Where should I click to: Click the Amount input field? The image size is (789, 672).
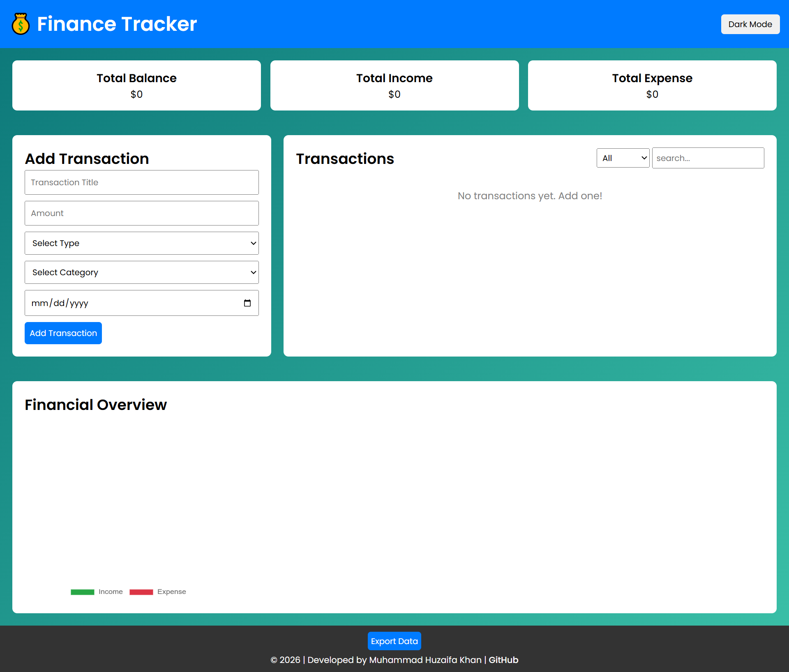[x=141, y=213]
